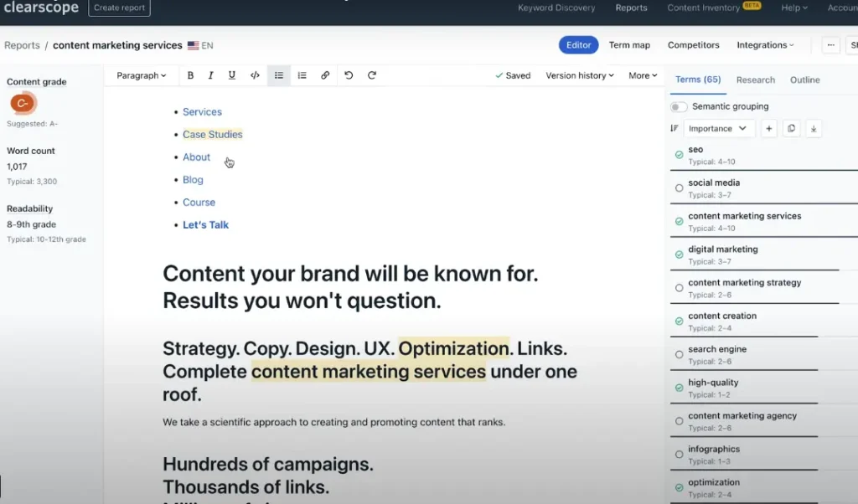Click highlighted word Optimization in heading
Viewport: 858px width, 504px height.
point(453,349)
